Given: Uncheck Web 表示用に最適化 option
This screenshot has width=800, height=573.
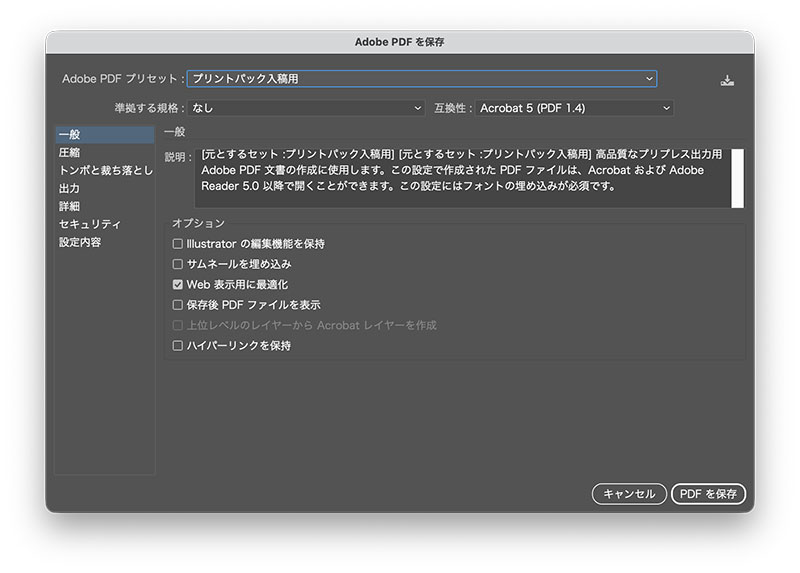Looking at the screenshot, I should [x=178, y=285].
